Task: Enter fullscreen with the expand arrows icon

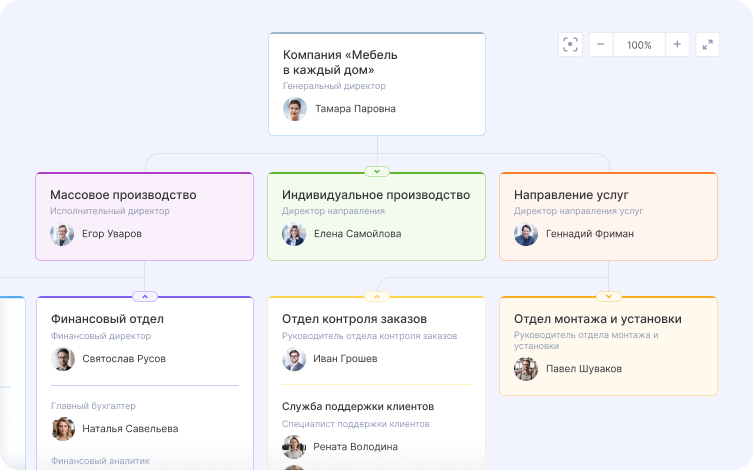Action: (x=707, y=44)
